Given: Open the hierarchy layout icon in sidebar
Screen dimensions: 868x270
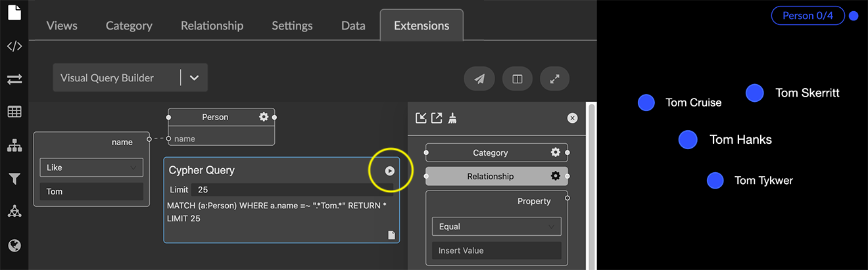Looking at the screenshot, I should [14, 146].
